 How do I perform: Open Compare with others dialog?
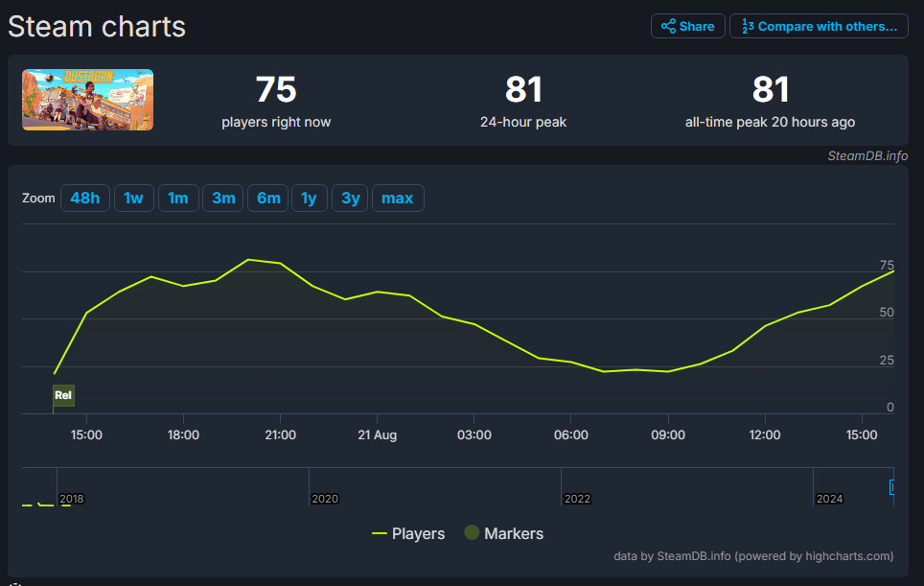click(x=819, y=26)
